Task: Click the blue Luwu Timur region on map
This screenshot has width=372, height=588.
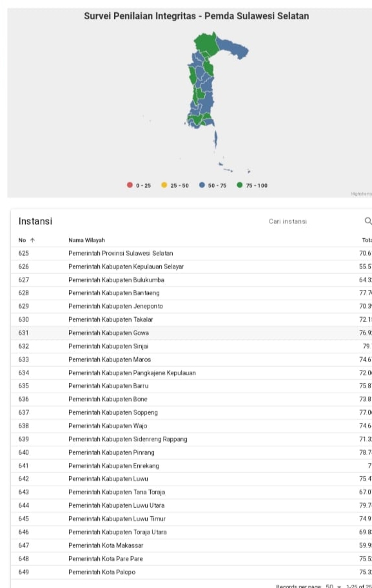Action: point(234,49)
